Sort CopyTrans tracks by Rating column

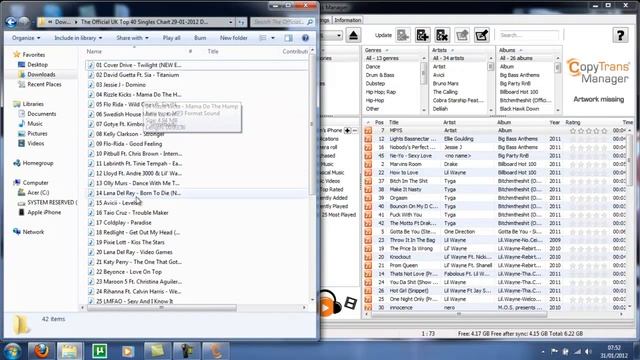click(573, 122)
